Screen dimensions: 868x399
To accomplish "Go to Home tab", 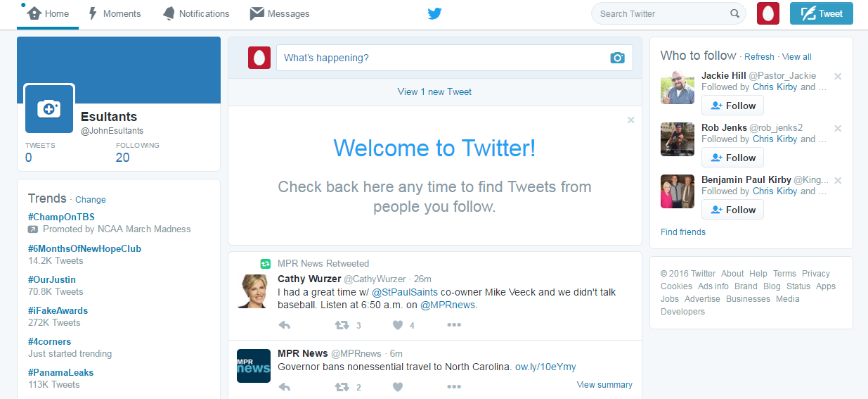I will (x=48, y=13).
